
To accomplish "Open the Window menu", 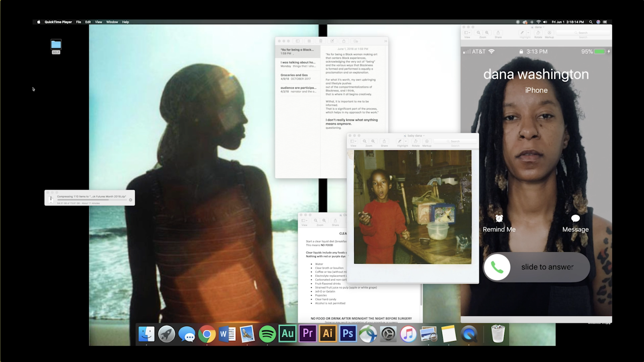I will [112, 22].
